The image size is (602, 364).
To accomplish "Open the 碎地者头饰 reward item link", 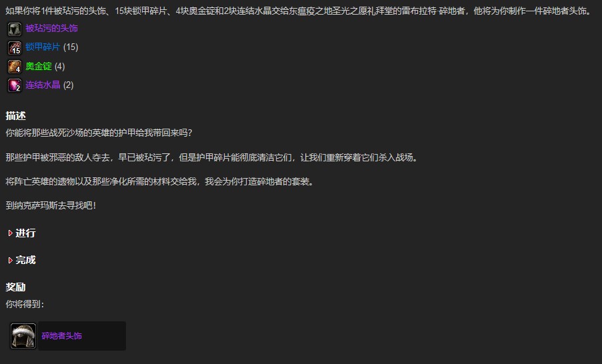I will 61,336.
